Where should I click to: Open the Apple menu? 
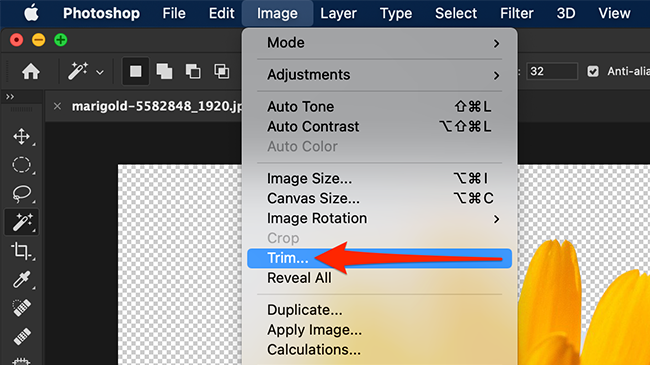point(31,13)
